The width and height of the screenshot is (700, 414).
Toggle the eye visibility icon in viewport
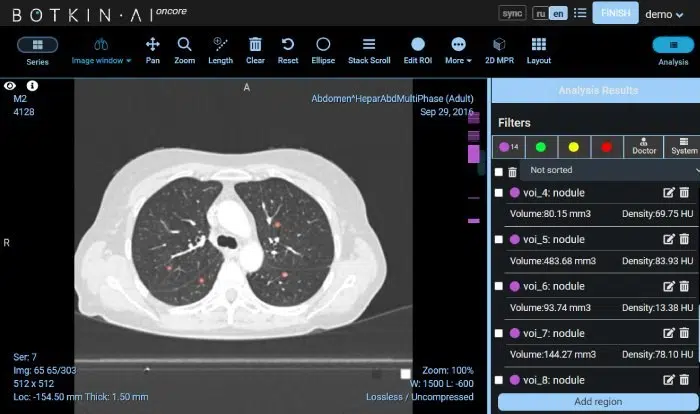10,86
